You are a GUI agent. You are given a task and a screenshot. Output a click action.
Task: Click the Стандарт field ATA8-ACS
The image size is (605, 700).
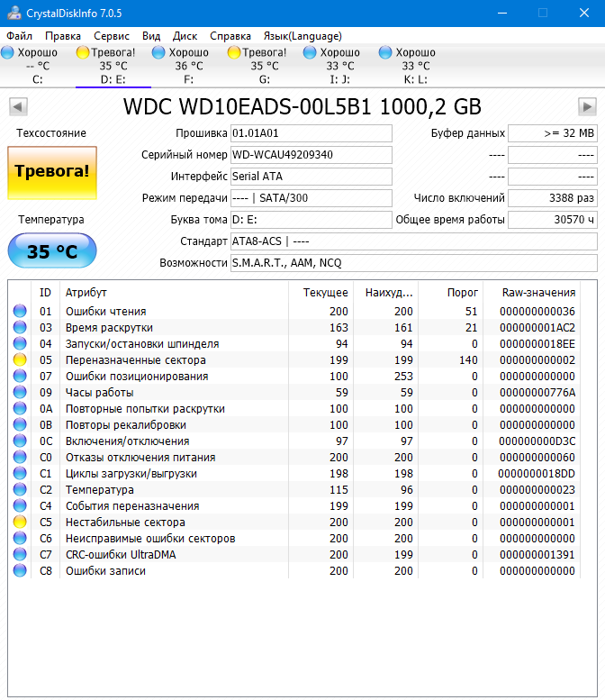[414, 241]
